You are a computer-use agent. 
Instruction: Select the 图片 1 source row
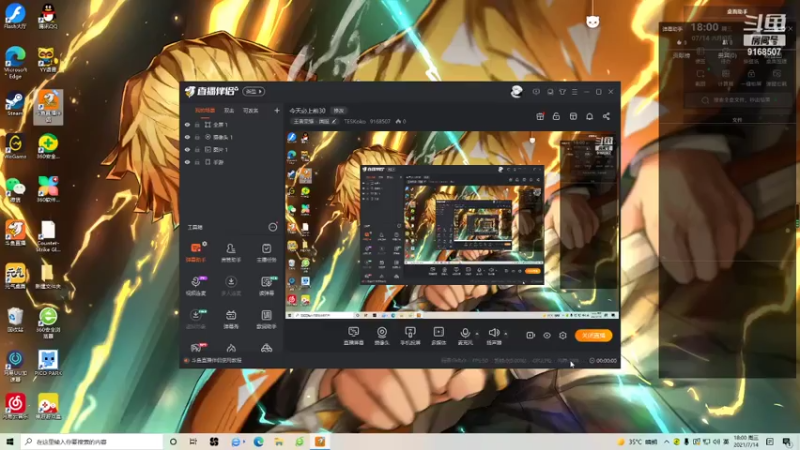click(232, 149)
